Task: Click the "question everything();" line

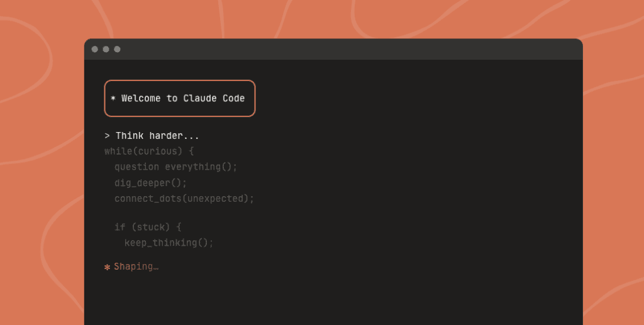Action: [x=176, y=167]
